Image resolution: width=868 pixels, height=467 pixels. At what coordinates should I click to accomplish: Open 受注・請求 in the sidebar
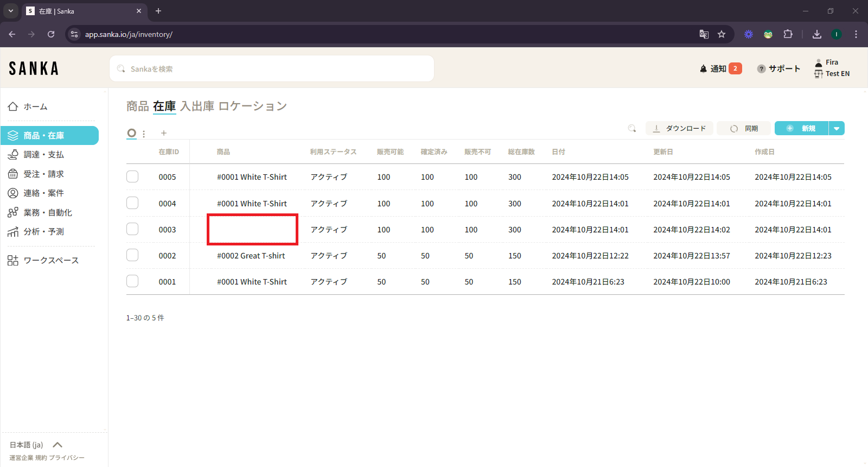click(43, 174)
